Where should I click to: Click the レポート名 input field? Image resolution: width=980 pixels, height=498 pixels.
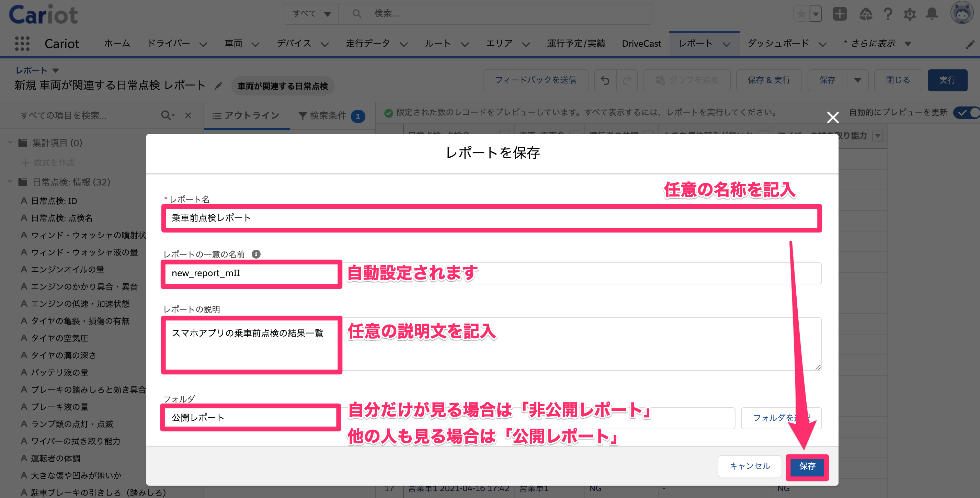click(x=491, y=218)
